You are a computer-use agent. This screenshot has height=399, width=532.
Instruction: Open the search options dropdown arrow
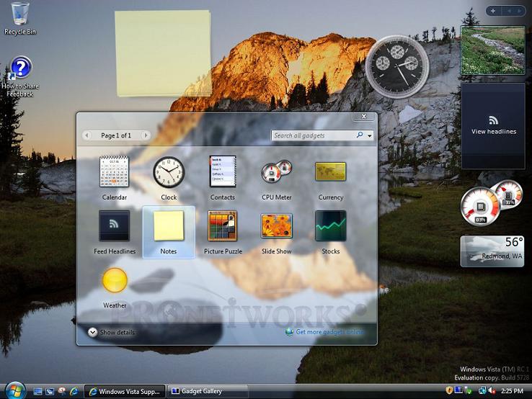[x=370, y=135]
